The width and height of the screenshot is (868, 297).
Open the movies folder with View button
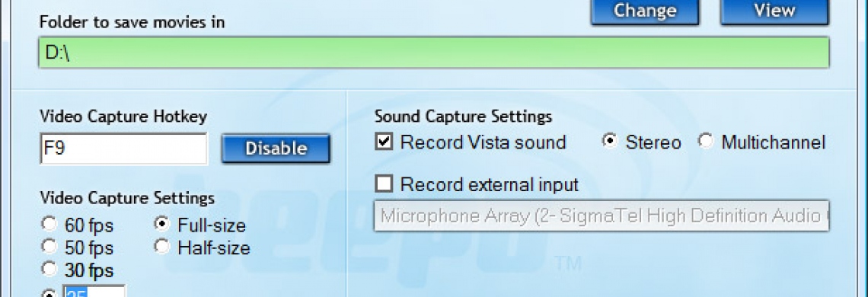(x=774, y=11)
